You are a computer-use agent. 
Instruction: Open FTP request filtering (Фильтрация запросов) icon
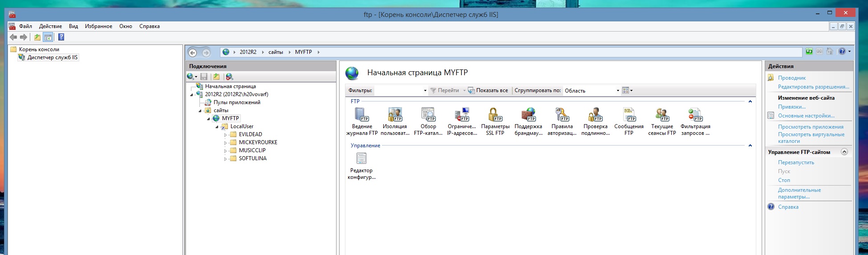695,115
